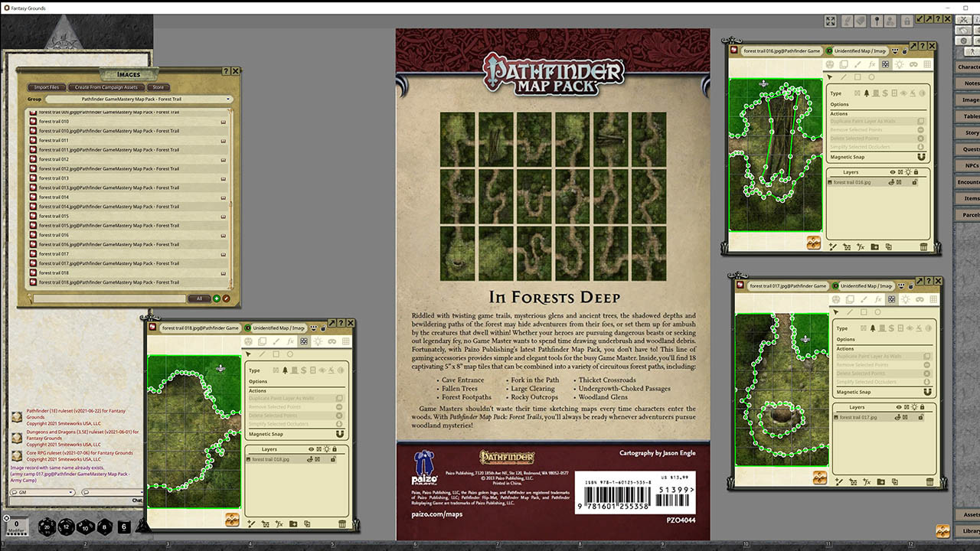Viewport: 980px width, 551px height.
Task: Click Magnetic Snap magnet in forest trail 016 window
Action: pyautogui.click(x=921, y=157)
